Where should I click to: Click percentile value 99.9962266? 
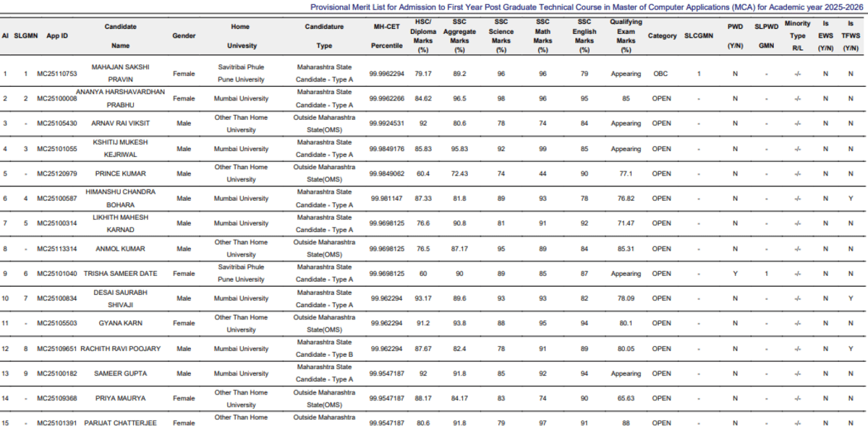pyautogui.click(x=386, y=98)
